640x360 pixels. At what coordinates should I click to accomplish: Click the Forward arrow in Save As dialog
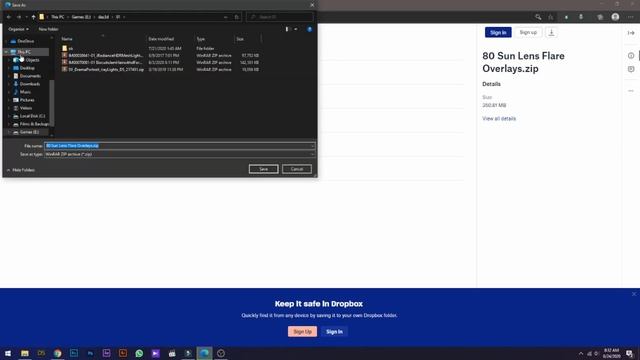(19, 17)
